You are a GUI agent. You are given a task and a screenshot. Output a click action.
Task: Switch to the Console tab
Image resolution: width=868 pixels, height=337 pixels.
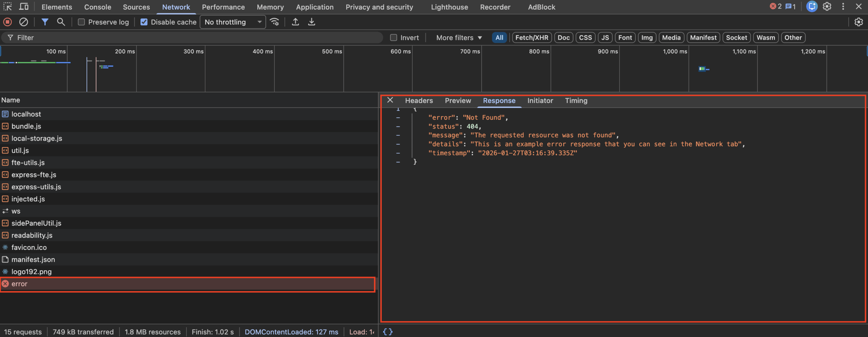[x=98, y=7]
